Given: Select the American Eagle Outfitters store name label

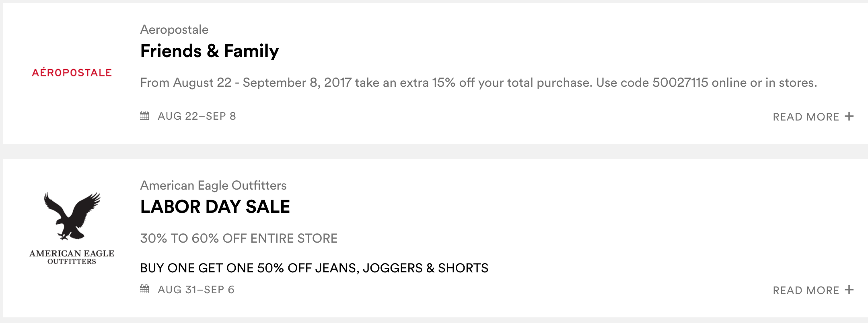Looking at the screenshot, I should click(213, 185).
